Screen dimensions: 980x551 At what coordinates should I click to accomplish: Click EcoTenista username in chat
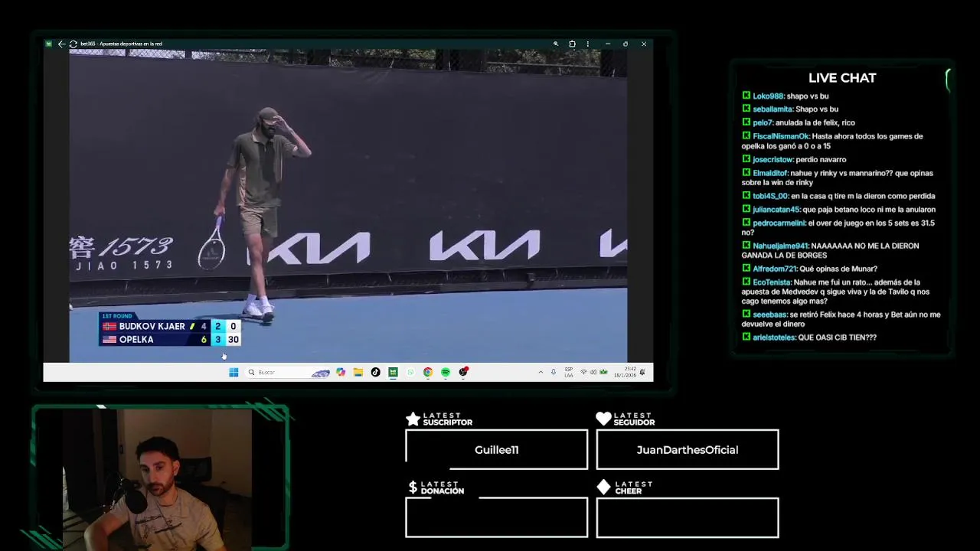pyautogui.click(x=772, y=282)
